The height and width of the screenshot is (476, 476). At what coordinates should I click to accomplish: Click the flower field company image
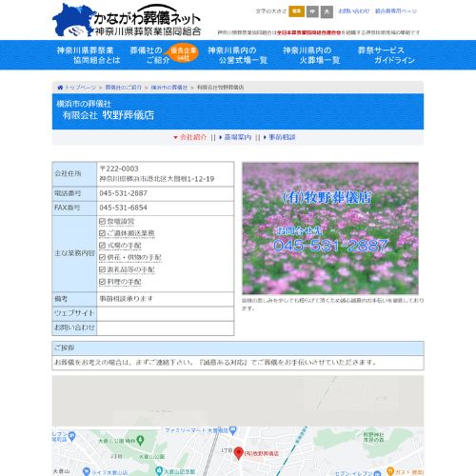coord(330,228)
